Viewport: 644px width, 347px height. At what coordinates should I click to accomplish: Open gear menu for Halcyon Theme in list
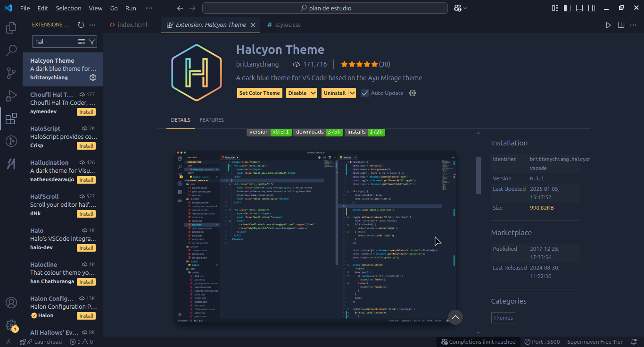pyautogui.click(x=93, y=77)
